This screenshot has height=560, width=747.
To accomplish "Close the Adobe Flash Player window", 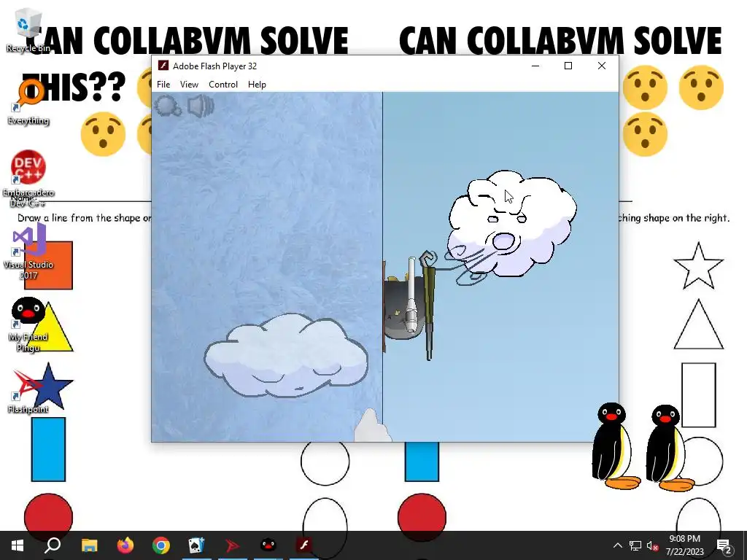I will click(x=602, y=66).
